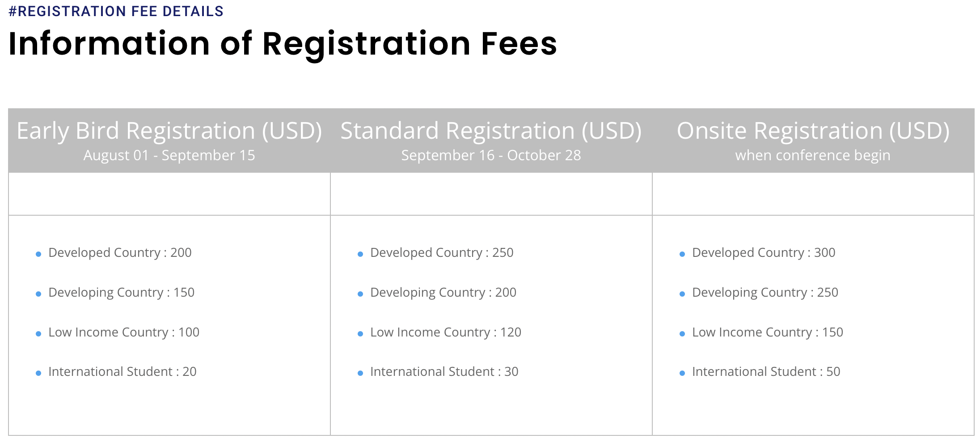This screenshot has height=443, width=980.
Task: Select Onsite Low Income Country : 150
Action: (x=768, y=332)
